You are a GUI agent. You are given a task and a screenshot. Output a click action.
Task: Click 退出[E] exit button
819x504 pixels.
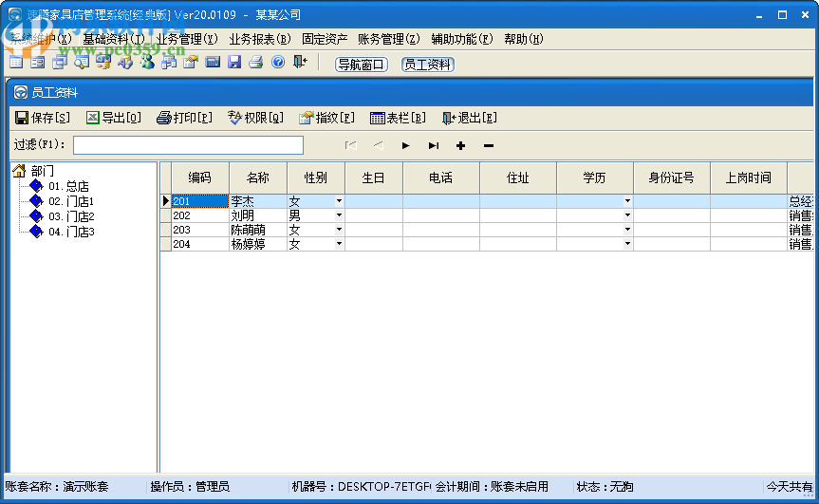(469, 118)
